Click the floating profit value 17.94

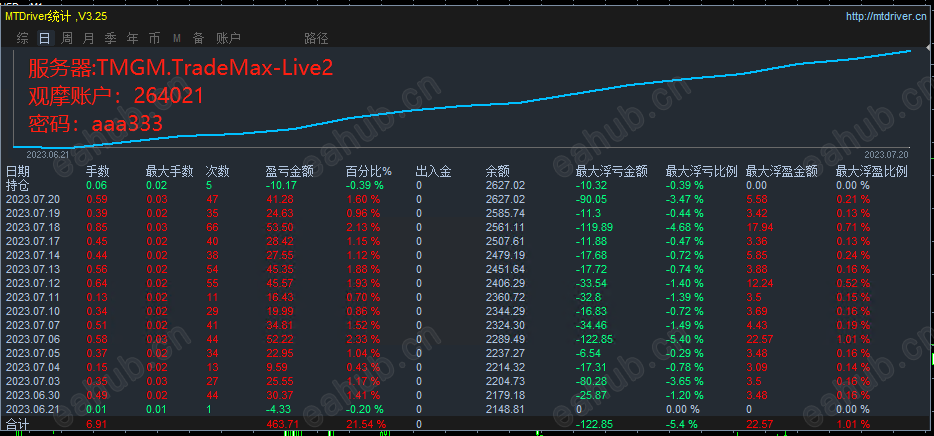pos(760,227)
